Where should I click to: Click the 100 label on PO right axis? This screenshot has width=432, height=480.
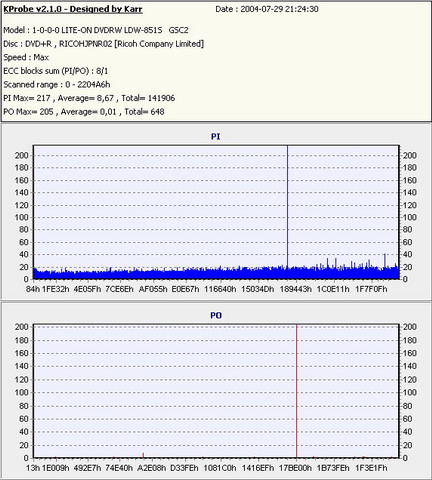pos(410,392)
